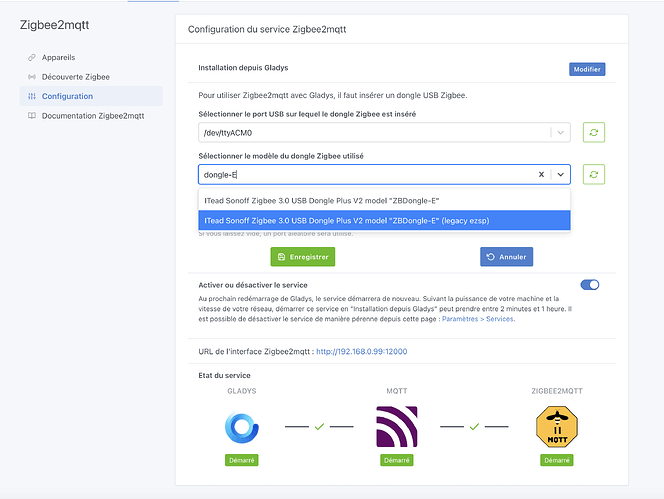
Task: Go to Appareils in the sidebar
Action: (58, 58)
